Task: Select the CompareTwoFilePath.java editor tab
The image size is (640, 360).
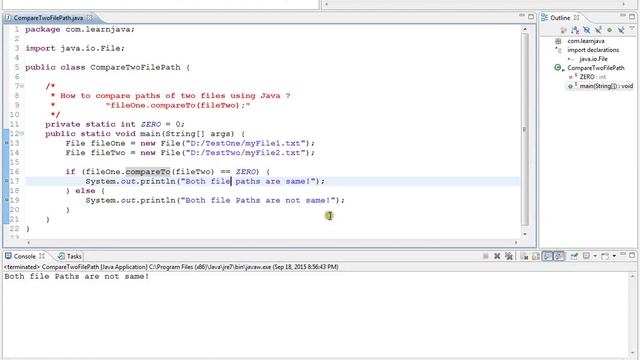Action: click(48, 18)
